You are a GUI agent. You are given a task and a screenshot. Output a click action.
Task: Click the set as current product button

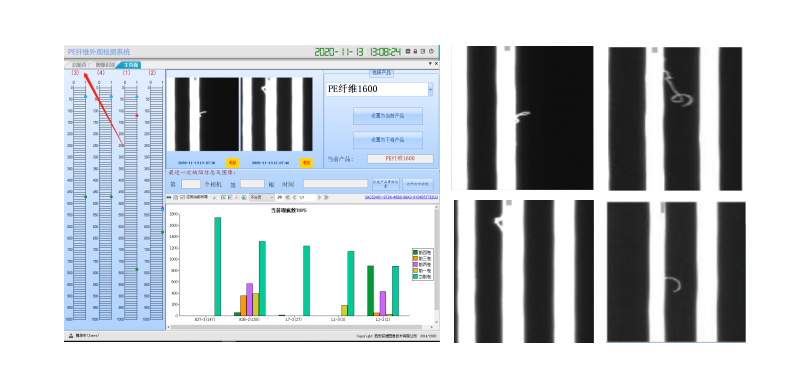[388, 116]
